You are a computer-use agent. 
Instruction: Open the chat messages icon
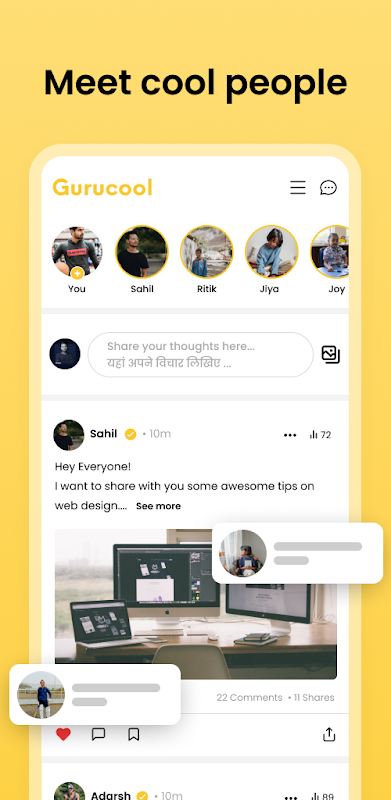pyautogui.click(x=328, y=188)
